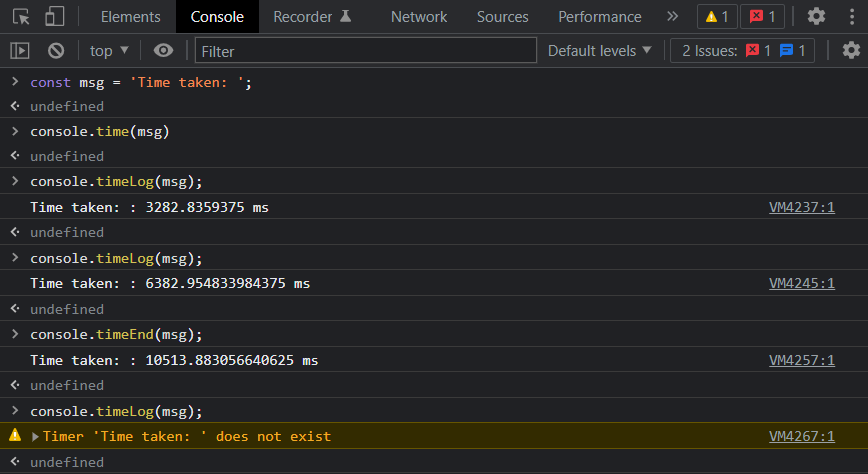The image size is (868, 474).
Task: Create a live expression with eye icon
Action: pyautogui.click(x=163, y=51)
